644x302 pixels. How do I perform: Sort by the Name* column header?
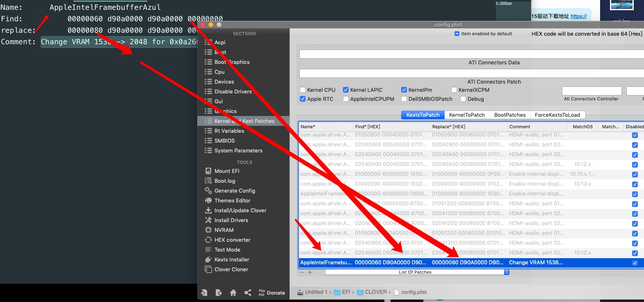[x=326, y=127]
